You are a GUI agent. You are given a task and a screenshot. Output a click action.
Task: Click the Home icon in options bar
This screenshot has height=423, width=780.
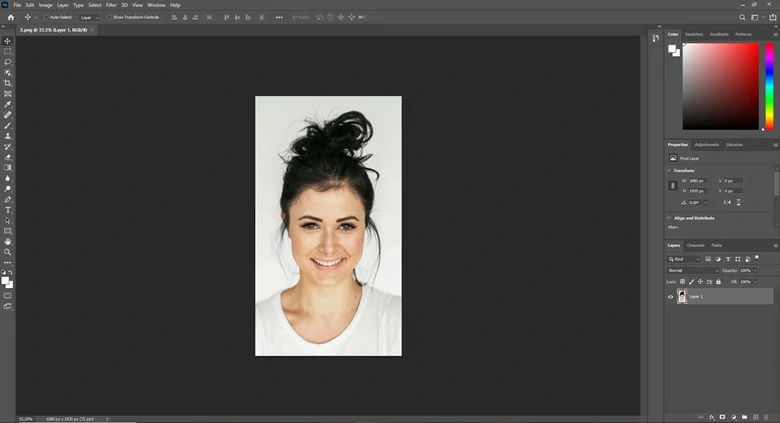pos(10,17)
